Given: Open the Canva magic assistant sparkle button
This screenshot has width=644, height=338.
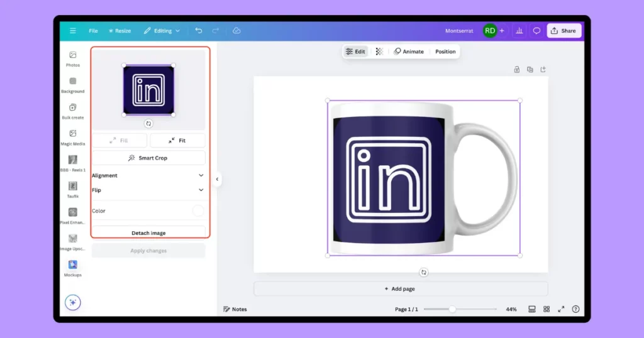Looking at the screenshot, I should [x=73, y=302].
